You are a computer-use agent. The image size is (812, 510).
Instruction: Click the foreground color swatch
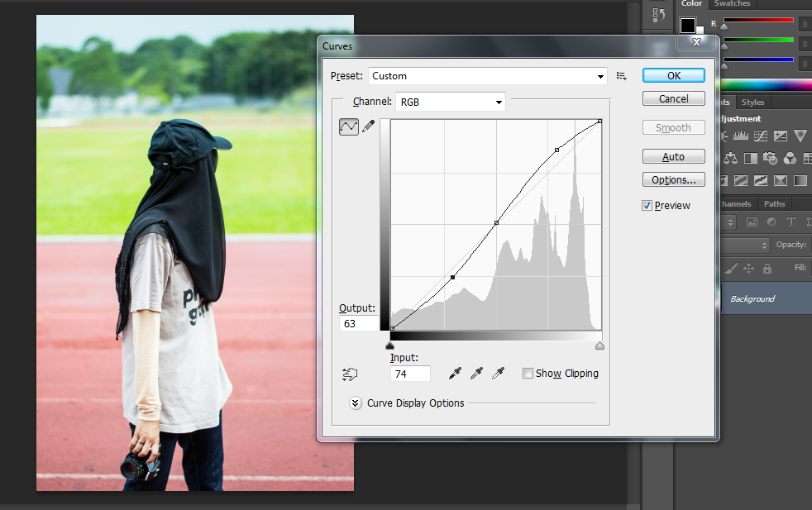(x=688, y=25)
